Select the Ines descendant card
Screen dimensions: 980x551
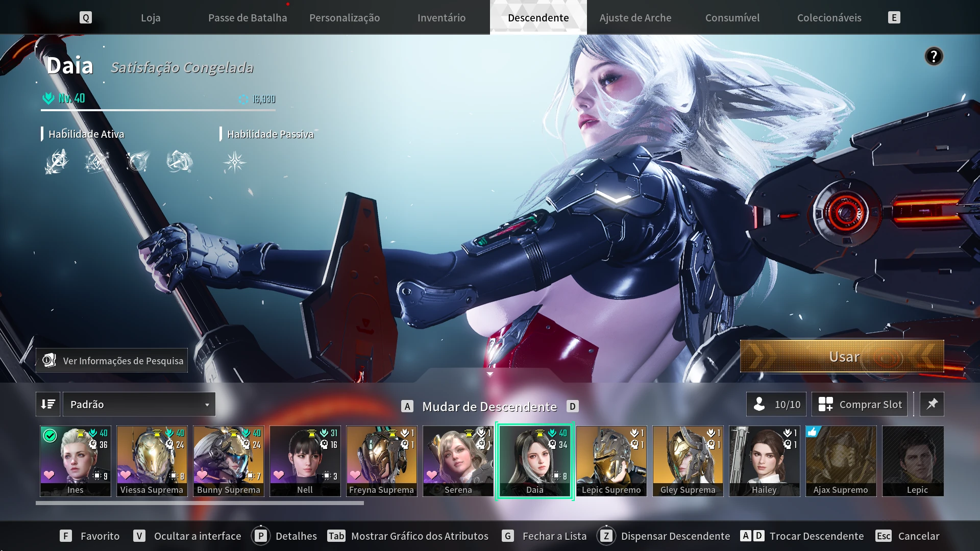tap(76, 461)
